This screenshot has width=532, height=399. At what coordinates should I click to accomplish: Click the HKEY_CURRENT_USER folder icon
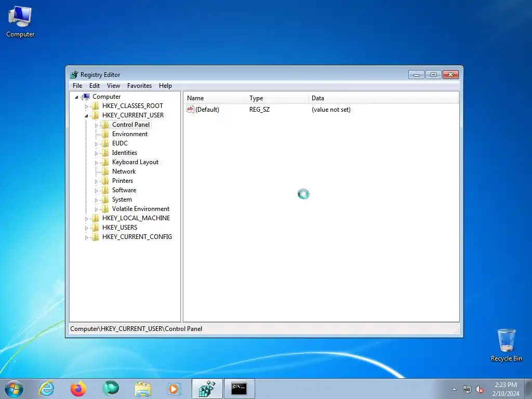[96, 115]
